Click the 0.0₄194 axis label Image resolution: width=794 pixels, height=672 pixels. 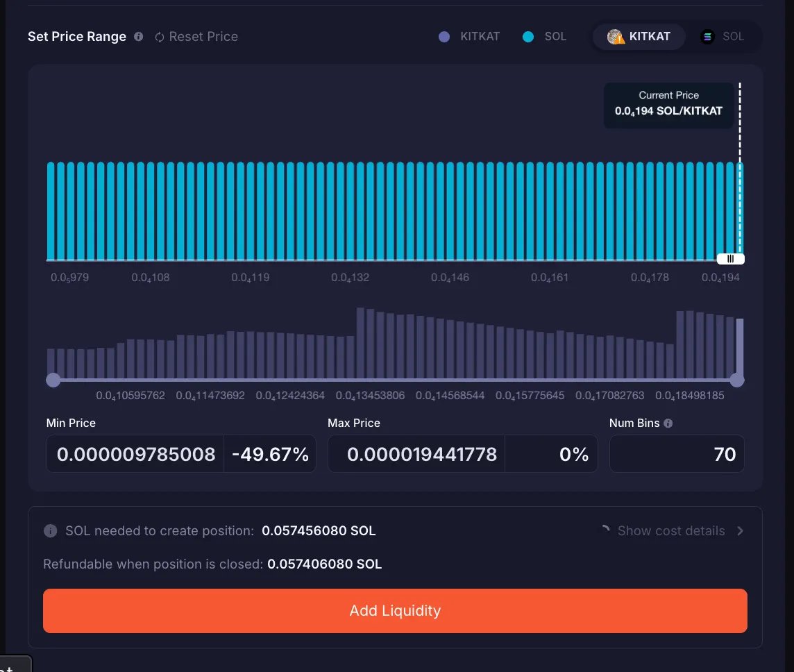pos(720,278)
